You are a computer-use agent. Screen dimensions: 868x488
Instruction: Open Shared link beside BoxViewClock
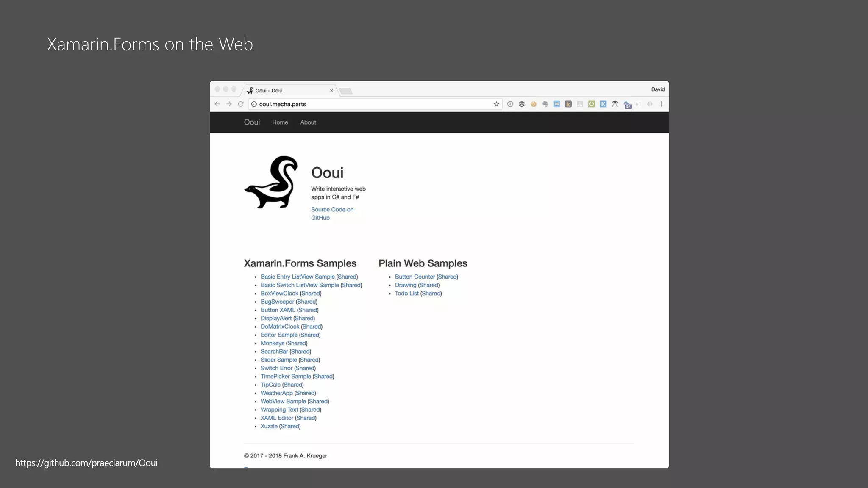pos(311,294)
